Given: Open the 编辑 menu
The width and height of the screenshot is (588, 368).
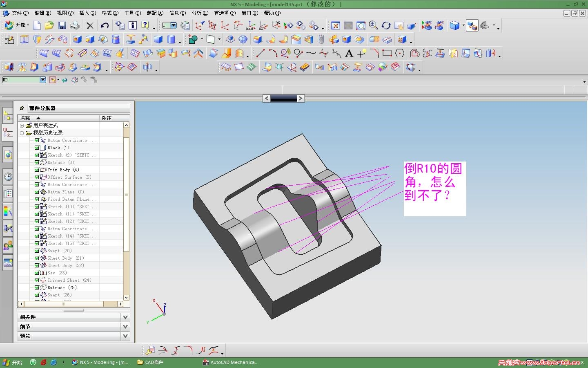Looking at the screenshot, I should point(42,13).
